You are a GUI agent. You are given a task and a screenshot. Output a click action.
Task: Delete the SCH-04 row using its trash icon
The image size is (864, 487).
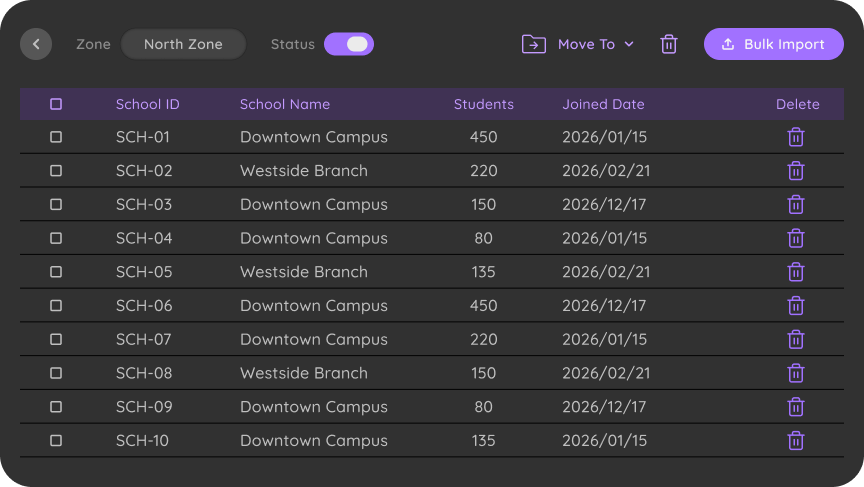pyautogui.click(x=796, y=238)
